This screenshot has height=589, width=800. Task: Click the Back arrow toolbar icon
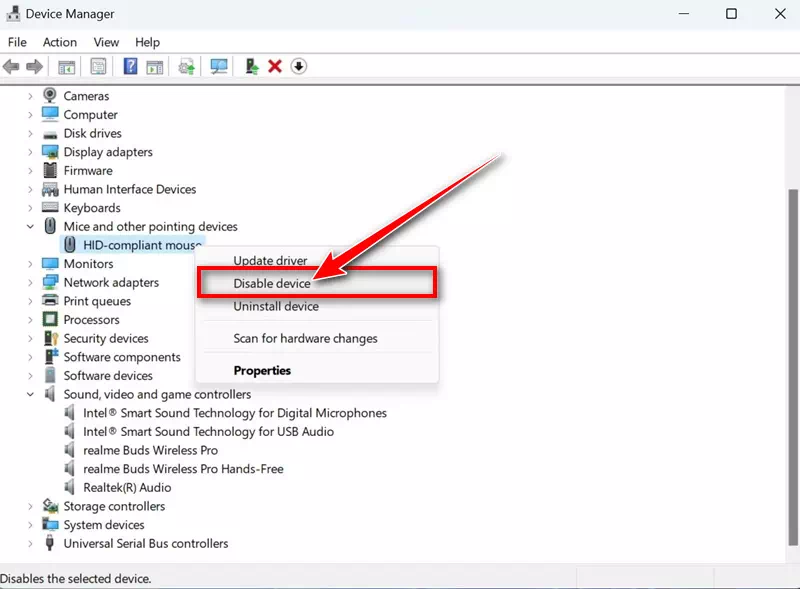[11, 67]
